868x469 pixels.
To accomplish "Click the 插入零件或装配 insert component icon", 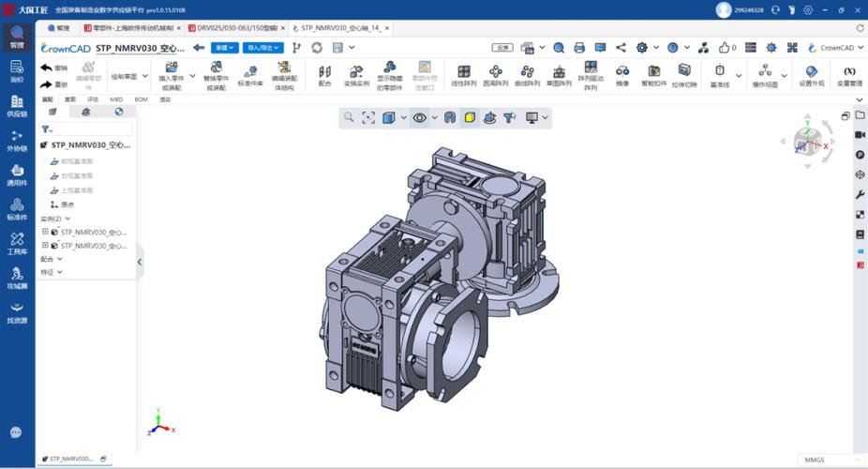I will point(172,76).
